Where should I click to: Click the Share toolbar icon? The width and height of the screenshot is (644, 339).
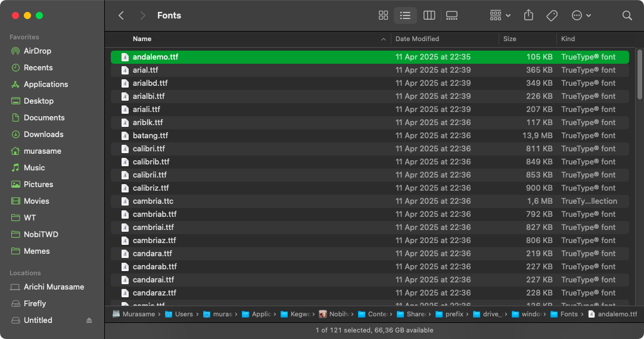tap(528, 15)
